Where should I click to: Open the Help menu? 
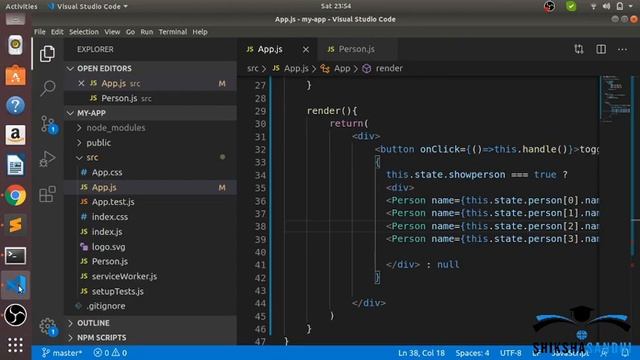(x=200, y=32)
